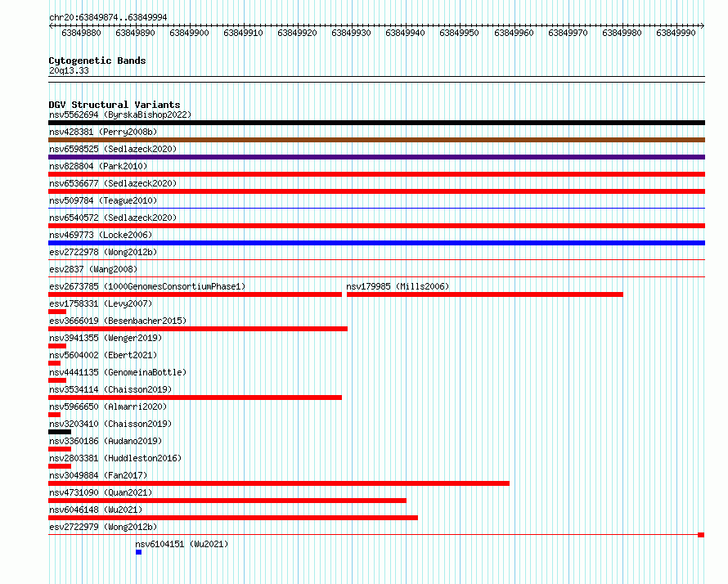This screenshot has width=728, height=584.
Task: Click nsv4731090 (Quan2021) label
Action: click(101, 492)
